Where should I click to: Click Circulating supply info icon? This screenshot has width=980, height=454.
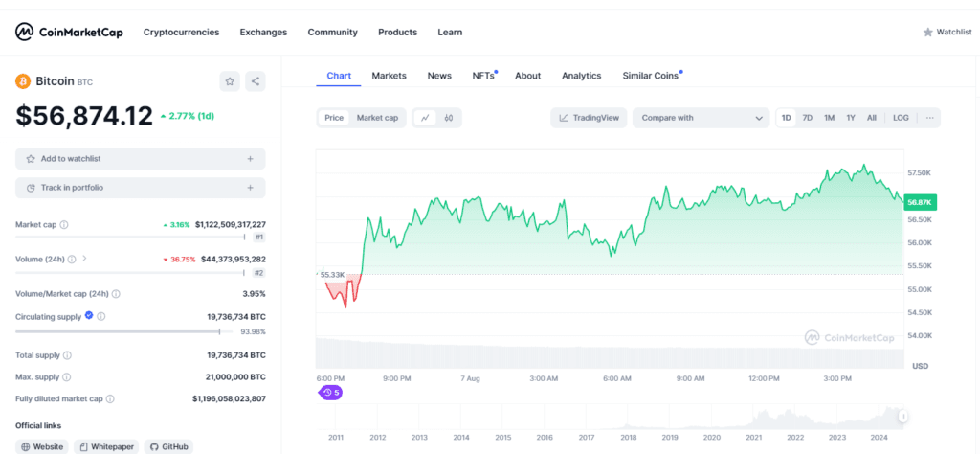(x=101, y=316)
